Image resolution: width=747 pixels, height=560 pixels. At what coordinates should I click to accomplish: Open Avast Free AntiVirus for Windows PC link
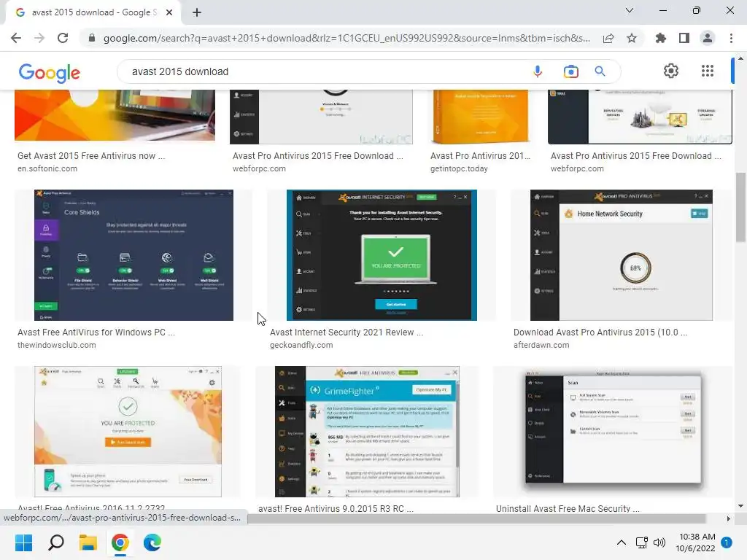96,332
